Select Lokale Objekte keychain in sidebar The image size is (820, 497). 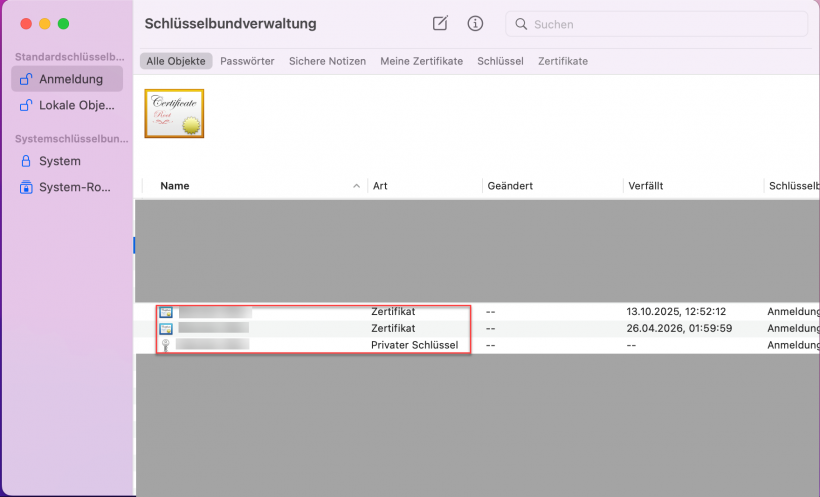[x=67, y=105]
